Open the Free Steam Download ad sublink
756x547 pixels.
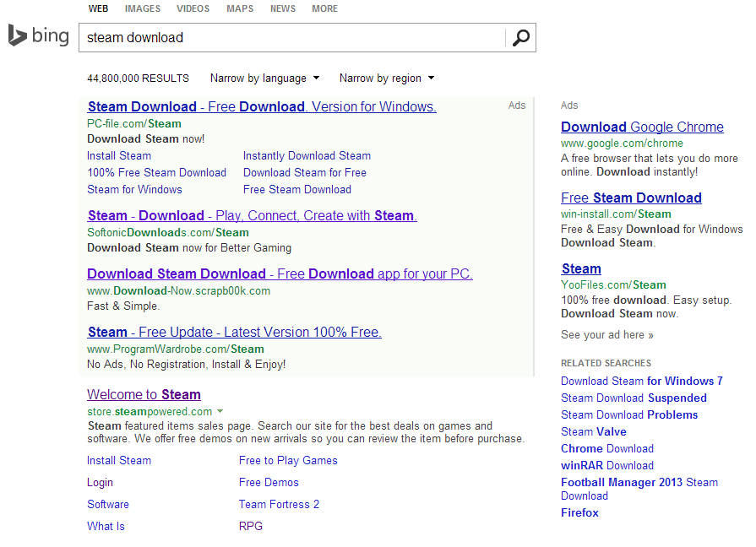pos(297,189)
